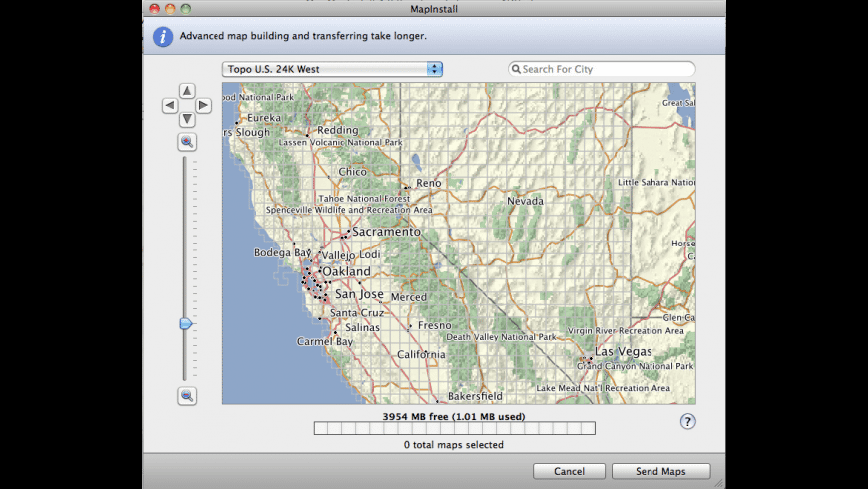Click Las Vegas on the map

pos(624,351)
